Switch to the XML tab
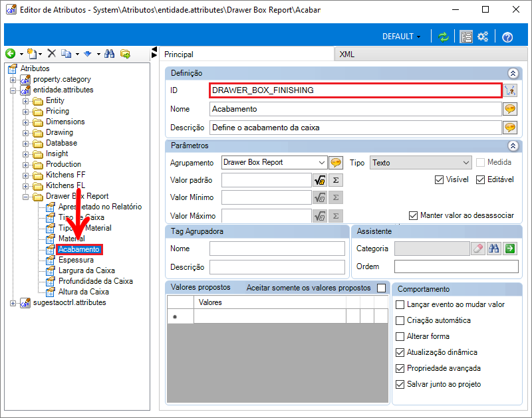 [x=346, y=54]
